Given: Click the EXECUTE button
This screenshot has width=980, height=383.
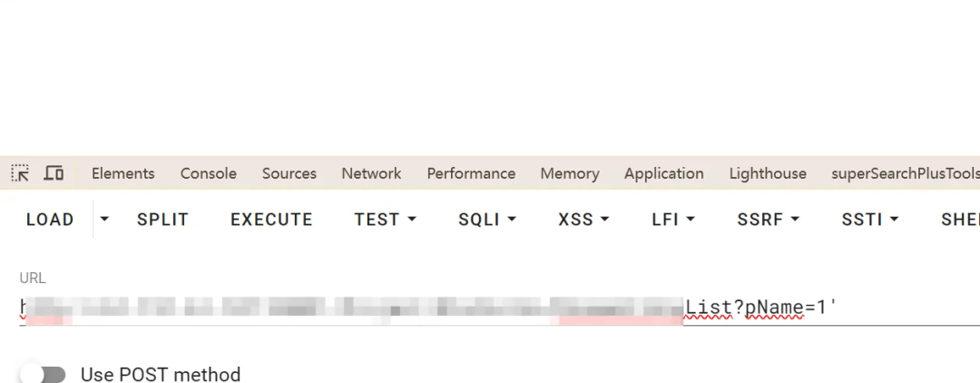Looking at the screenshot, I should (271, 220).
